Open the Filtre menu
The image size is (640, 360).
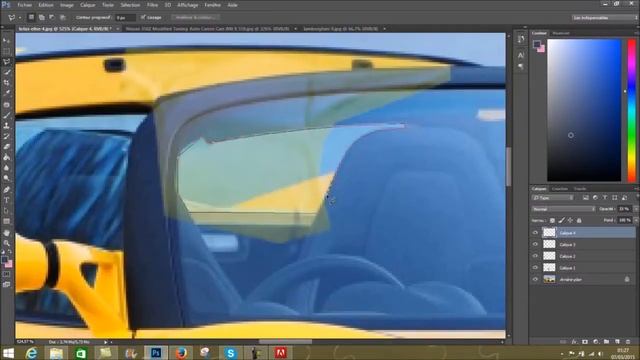[x=152, y=5]
